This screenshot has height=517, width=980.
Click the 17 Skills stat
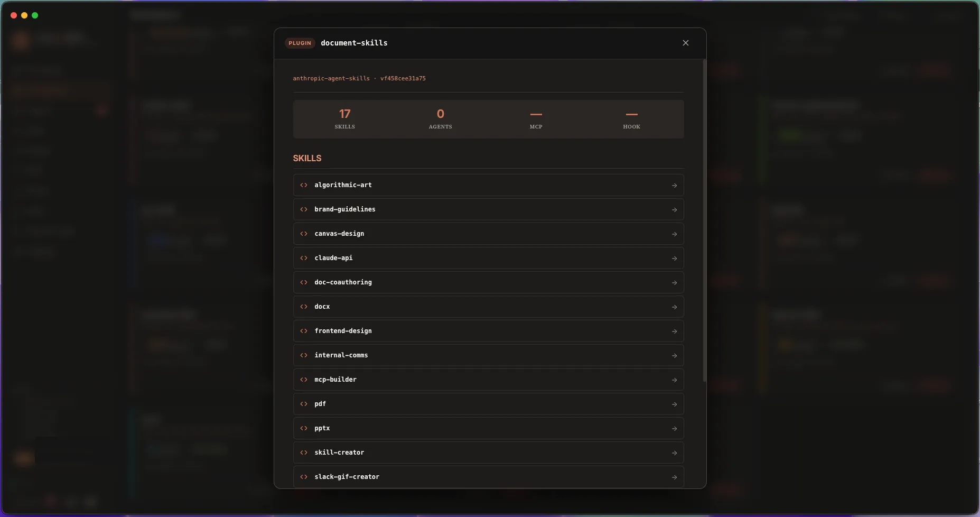[x=344, y=119]
